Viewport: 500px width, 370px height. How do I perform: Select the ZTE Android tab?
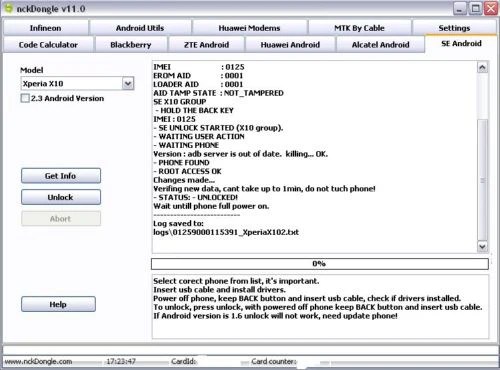pyautogui.click(x=206, y=45)
